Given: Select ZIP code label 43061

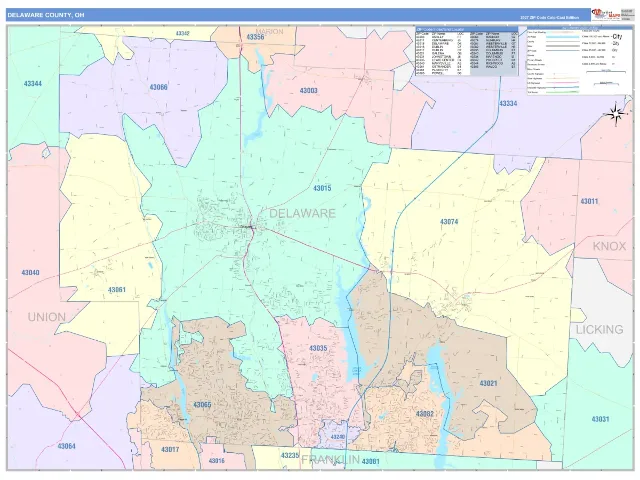Looking at the screenshot, I should pyautogui.click(x=117, y=290).
